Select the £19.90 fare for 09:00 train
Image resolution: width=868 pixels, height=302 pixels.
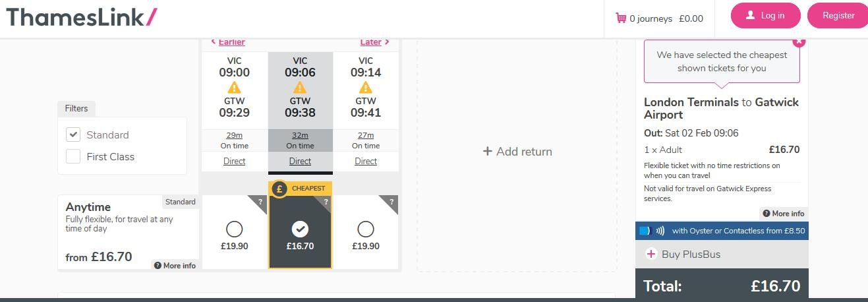[x=234, y=229]
